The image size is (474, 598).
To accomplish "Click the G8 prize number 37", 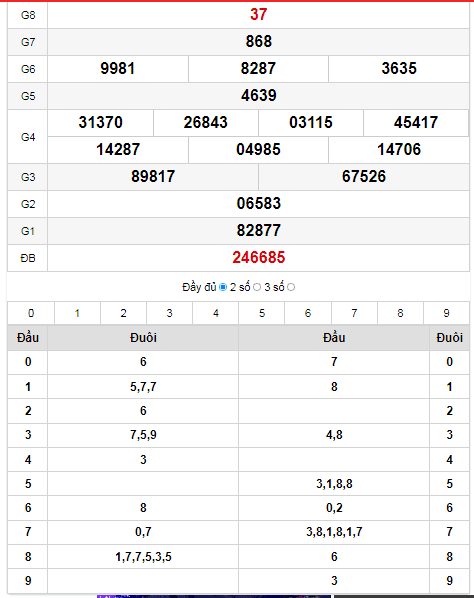I will (x=259, y=14).
